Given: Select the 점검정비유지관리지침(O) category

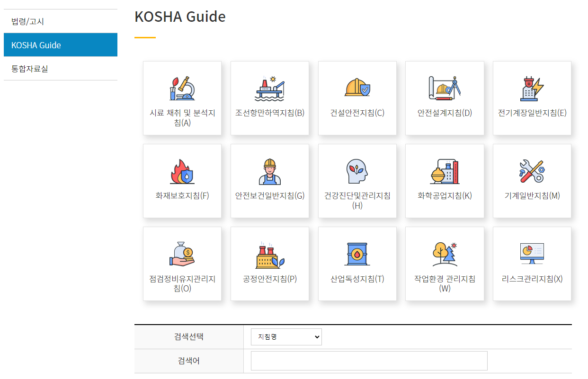Looking at the screenshot, I should pyautogui.click(x=182, y=263).
